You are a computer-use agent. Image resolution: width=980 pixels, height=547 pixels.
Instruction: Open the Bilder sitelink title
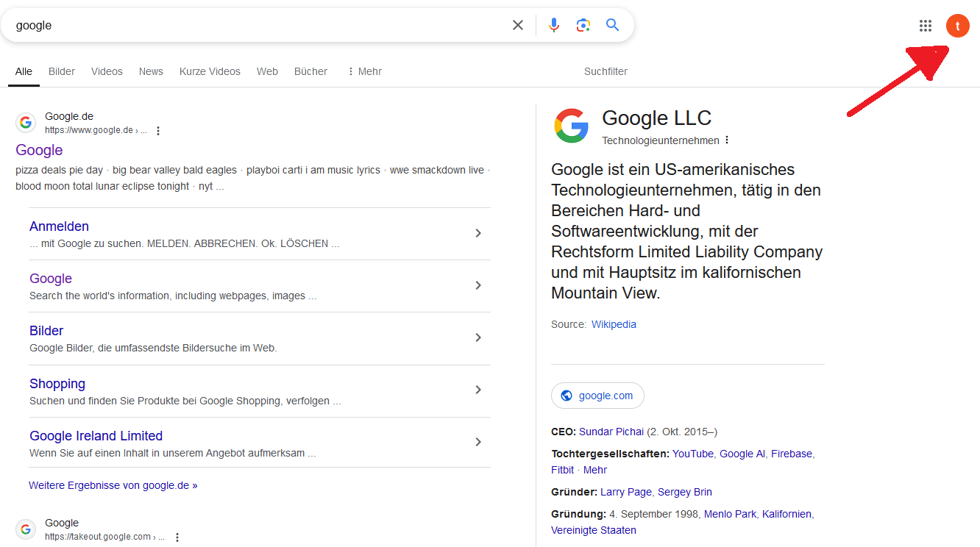46,331
